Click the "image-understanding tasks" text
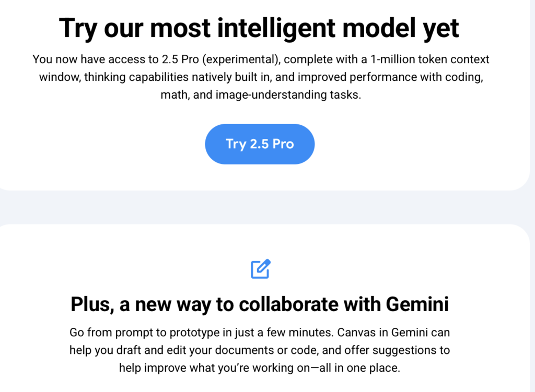Viewport: 535px width, 392px height. click(x=288, y=95)
